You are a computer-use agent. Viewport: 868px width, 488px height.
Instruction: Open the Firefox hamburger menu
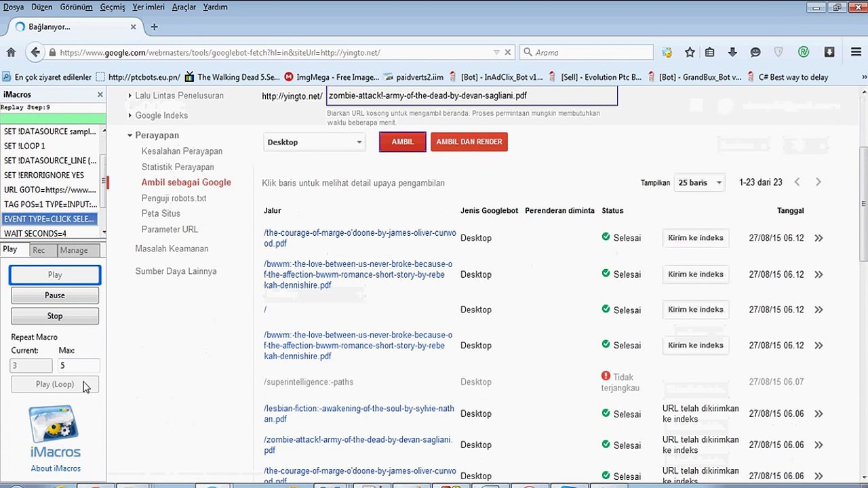(856, 52)
